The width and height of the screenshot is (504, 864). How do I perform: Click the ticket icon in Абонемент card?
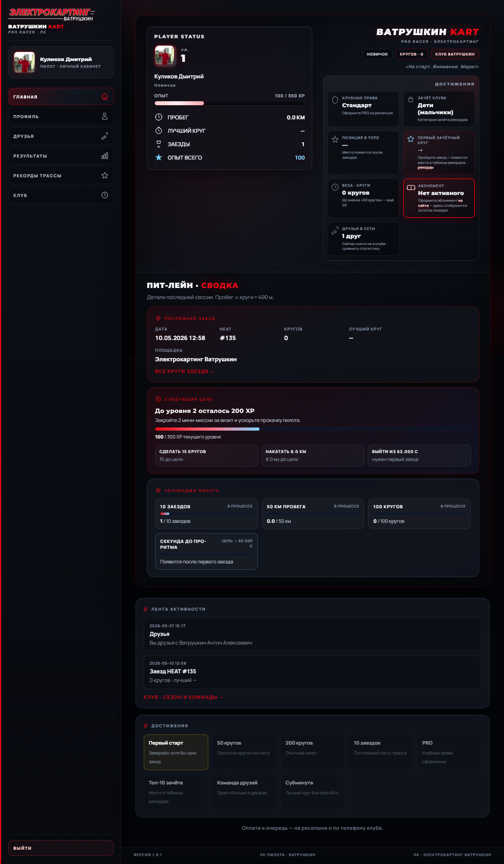click(411, 188)
